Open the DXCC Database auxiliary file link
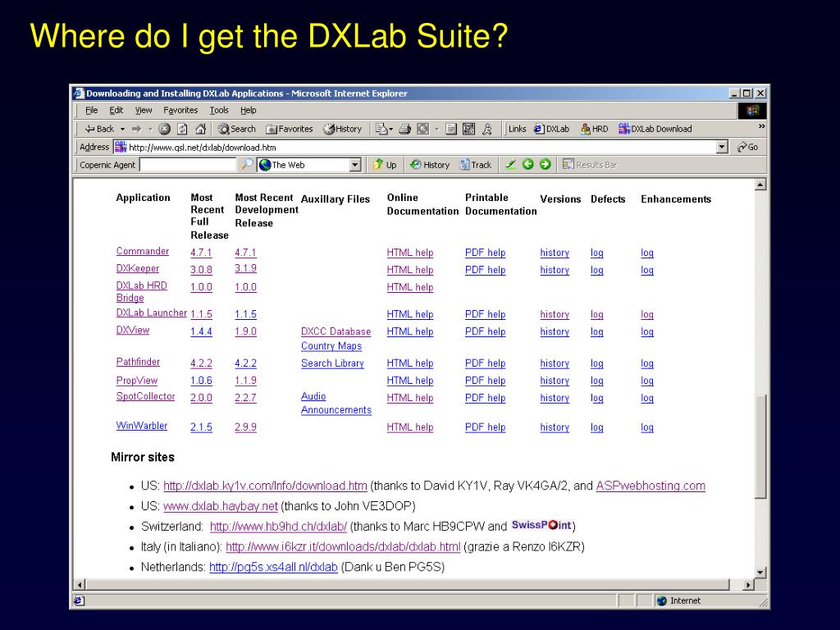The width and height of the screenshot is (840, 630). [336, 331]
